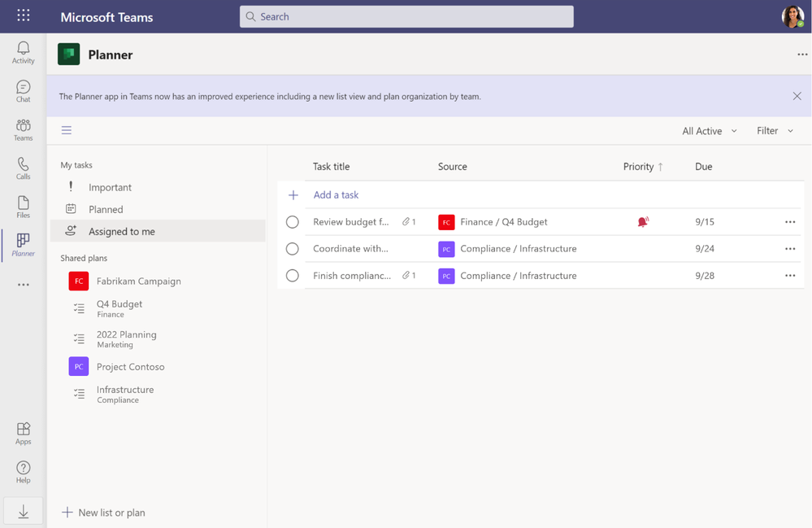
Task: Click the 9/24 due date
Action: pyautogui.click(x=704, y=249)
